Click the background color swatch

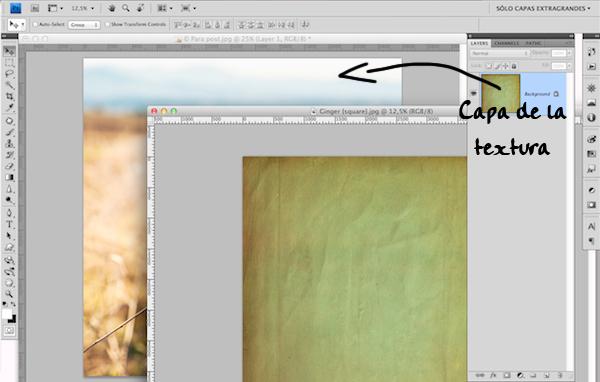coord(13,320)
